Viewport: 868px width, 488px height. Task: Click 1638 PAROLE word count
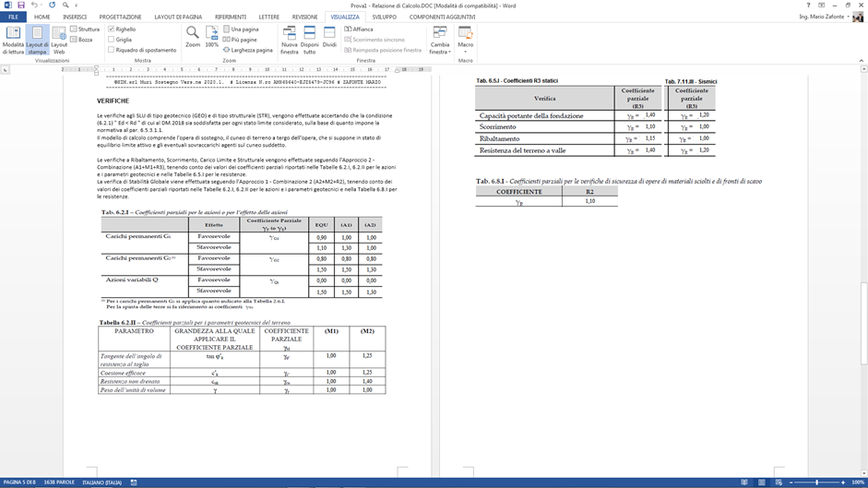tap(59, 482)
